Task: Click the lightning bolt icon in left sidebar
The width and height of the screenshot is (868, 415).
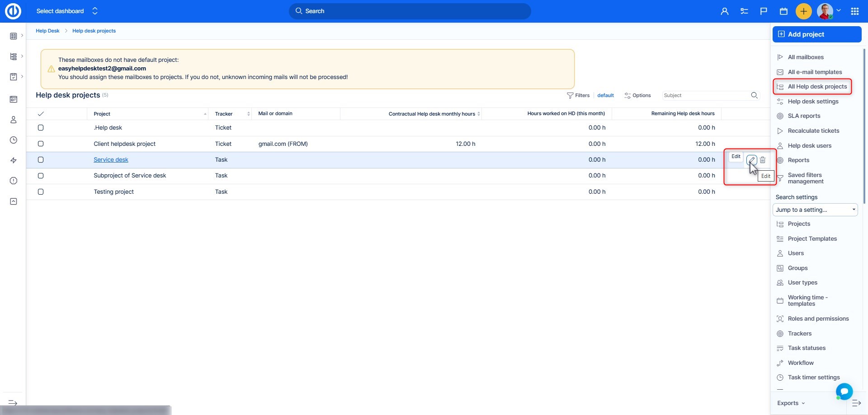Action: click(14, 160)
